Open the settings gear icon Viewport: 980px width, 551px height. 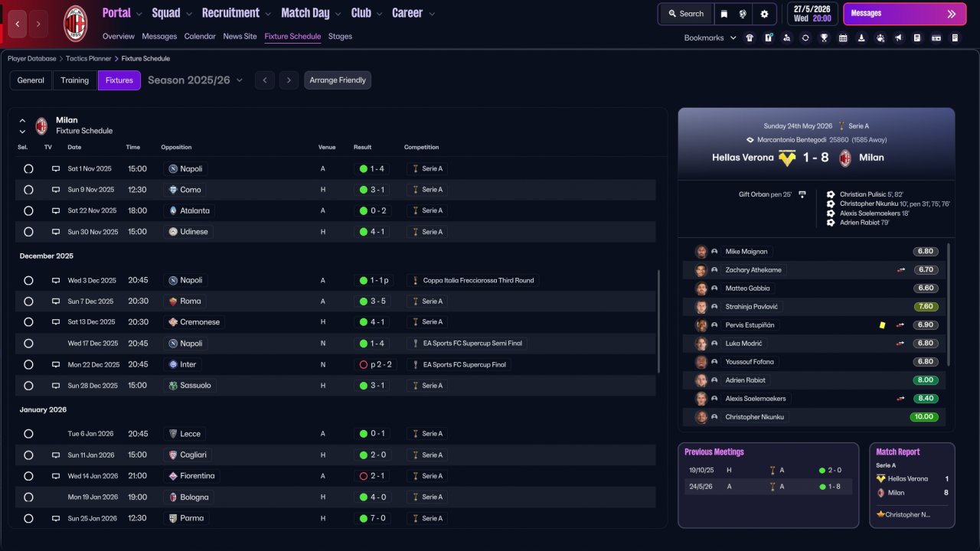pos(764,14)
